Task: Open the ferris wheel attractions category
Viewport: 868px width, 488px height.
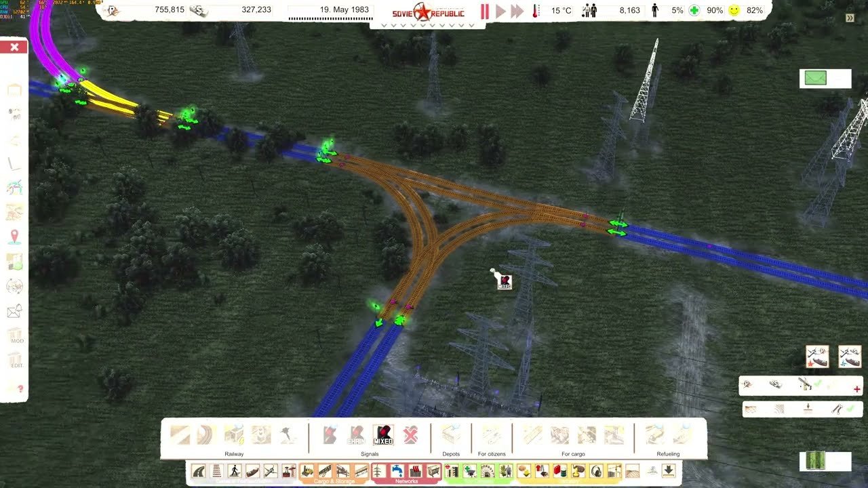Action: pos(488,471)
